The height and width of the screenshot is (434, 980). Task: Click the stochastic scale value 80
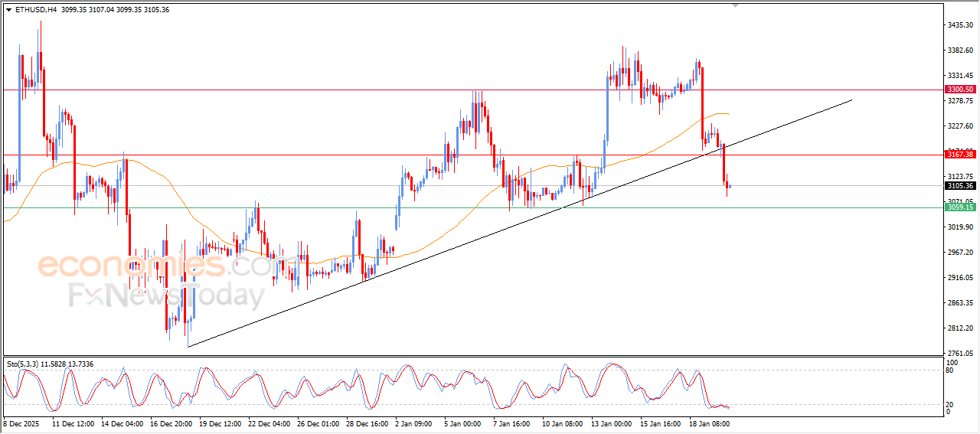[x=950, y=370]
